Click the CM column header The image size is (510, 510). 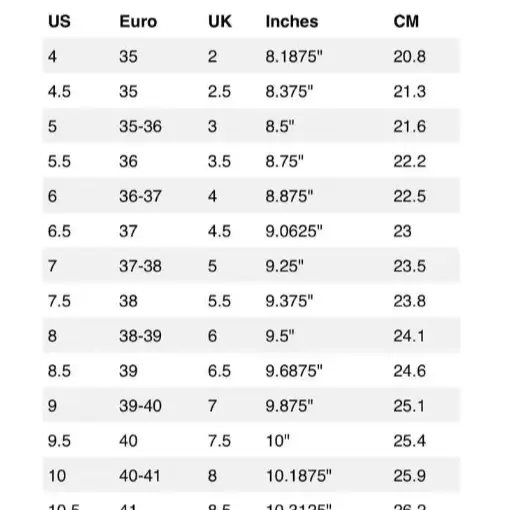406,22
